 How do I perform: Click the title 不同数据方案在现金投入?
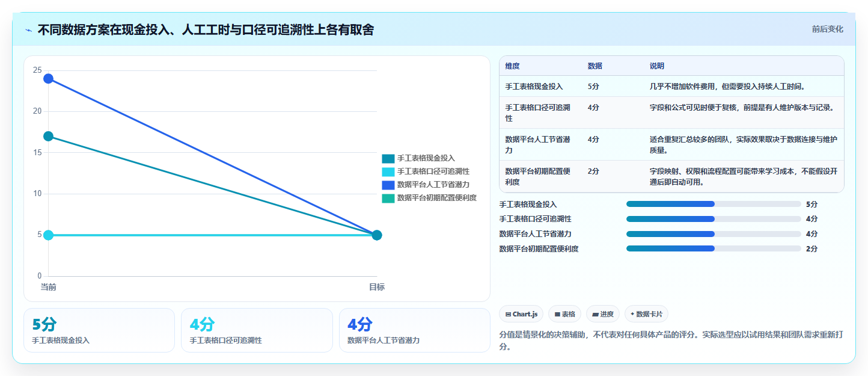pos(206,29)
